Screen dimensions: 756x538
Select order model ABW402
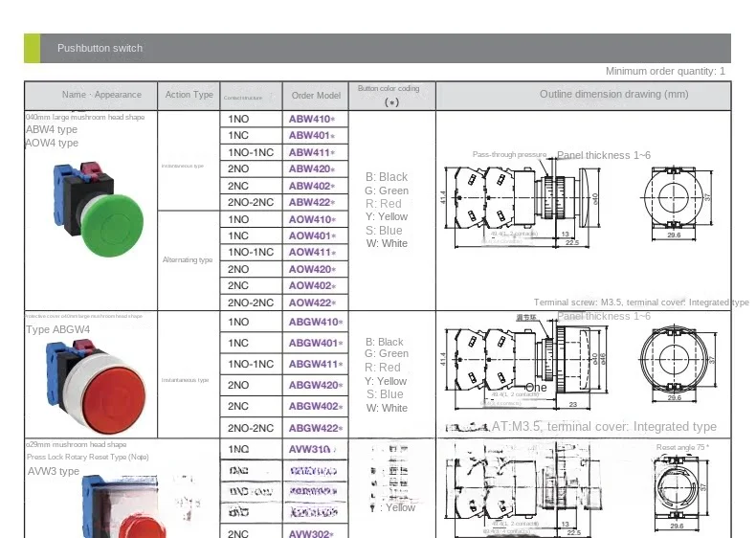[x=311, y=186]
